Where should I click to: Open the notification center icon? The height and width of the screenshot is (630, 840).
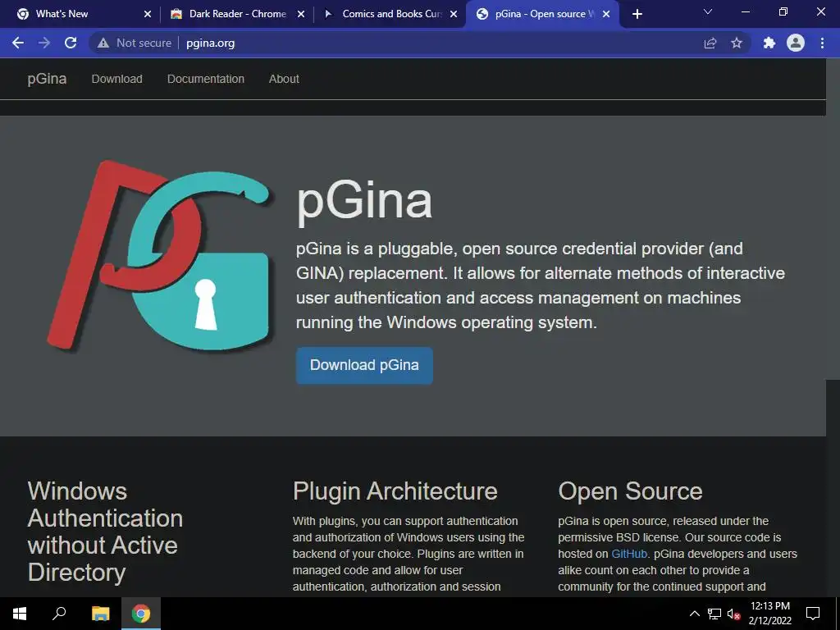coord(813,614)
